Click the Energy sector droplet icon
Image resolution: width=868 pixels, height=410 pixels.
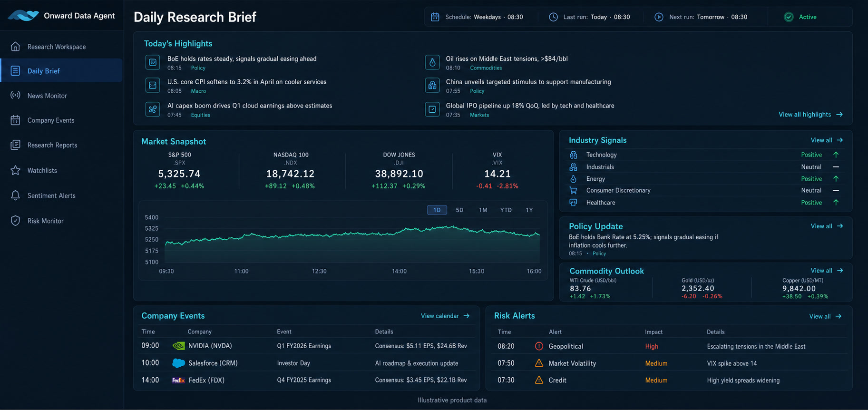[x=573, y=179]
